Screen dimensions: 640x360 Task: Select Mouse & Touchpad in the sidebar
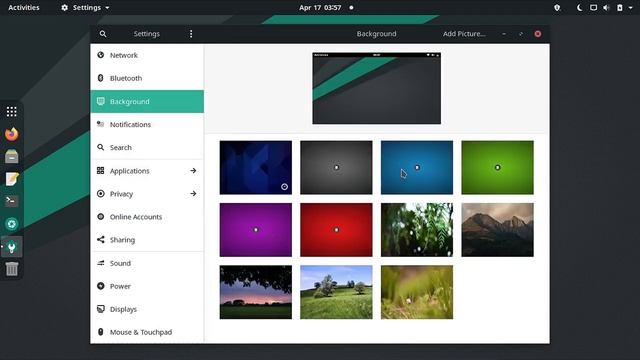pos(147,332)
